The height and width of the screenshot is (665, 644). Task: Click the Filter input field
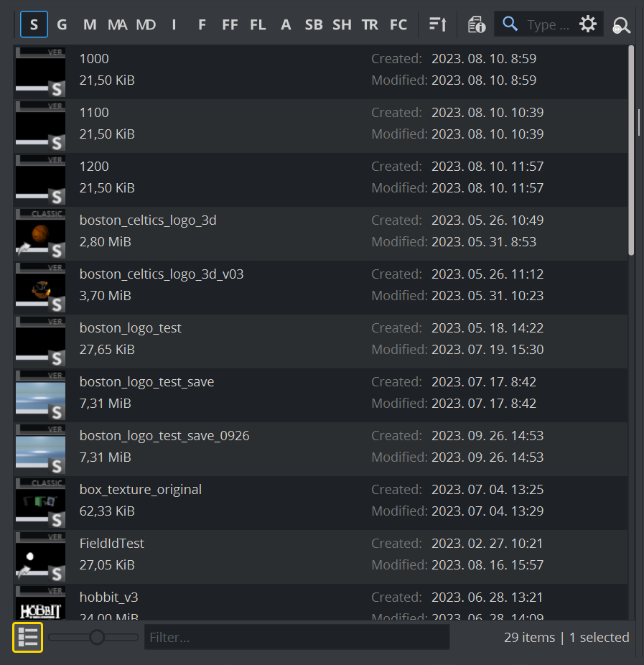297,637
